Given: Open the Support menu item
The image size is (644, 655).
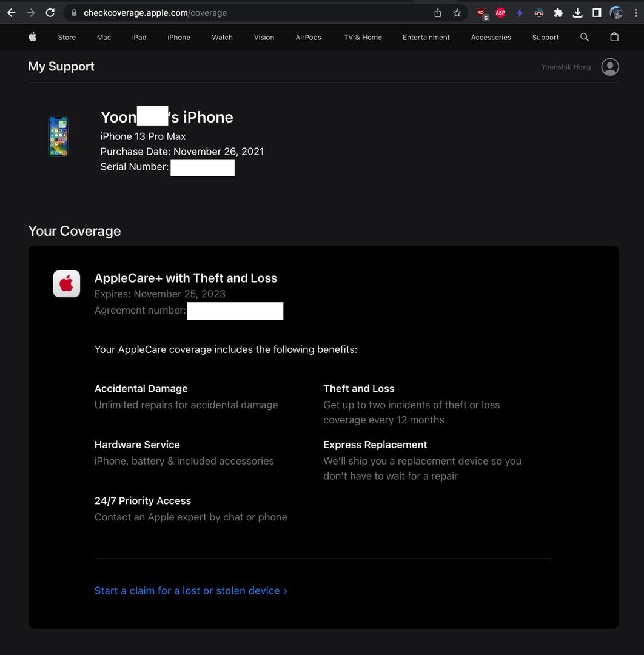Looking at the screenshot, I should (x=545, y=37).
